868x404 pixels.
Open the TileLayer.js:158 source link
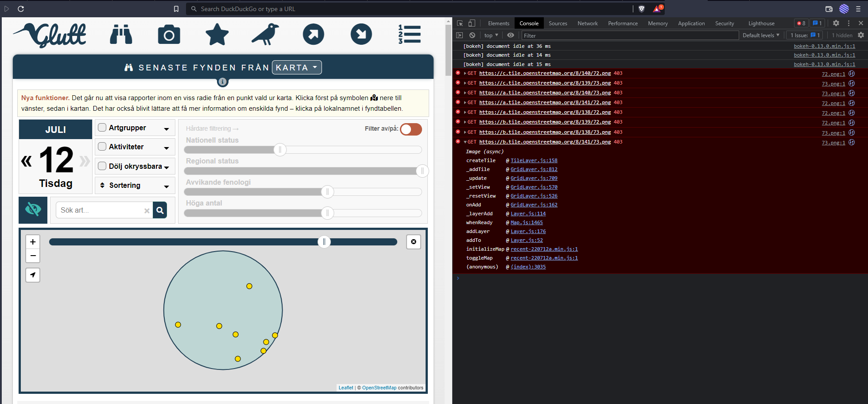coord(534,160)
